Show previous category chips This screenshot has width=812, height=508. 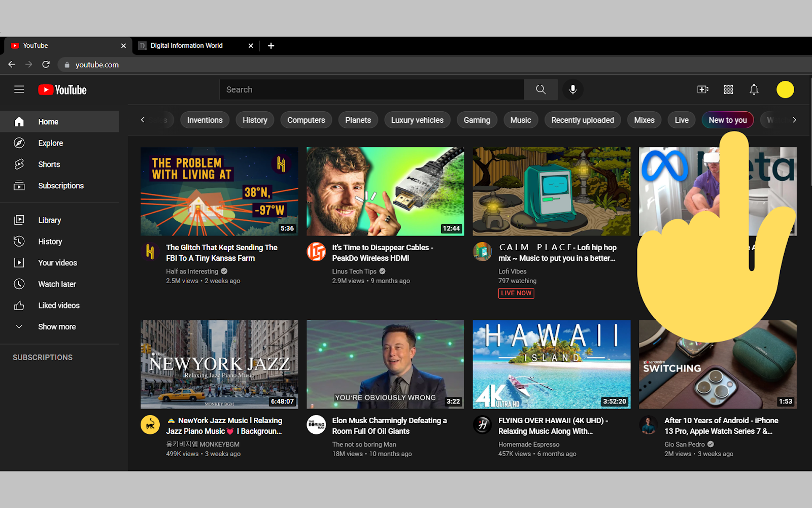coord(143,120)
